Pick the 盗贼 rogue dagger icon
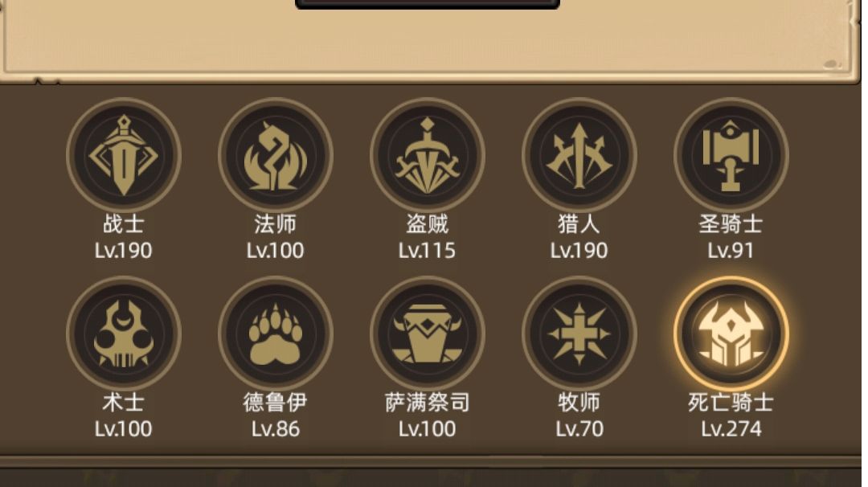 [428, 155]
